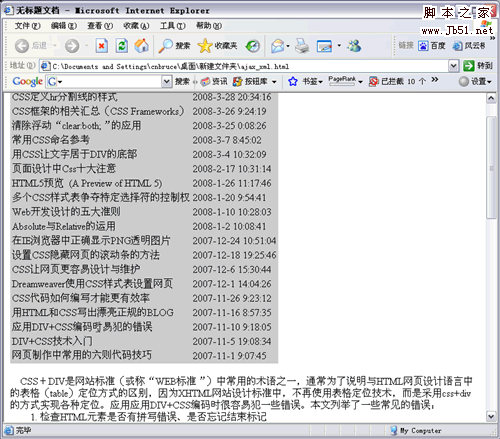Open Favorites star toolbar button
This screenshot has height=439, width=500.
[217, 46]
